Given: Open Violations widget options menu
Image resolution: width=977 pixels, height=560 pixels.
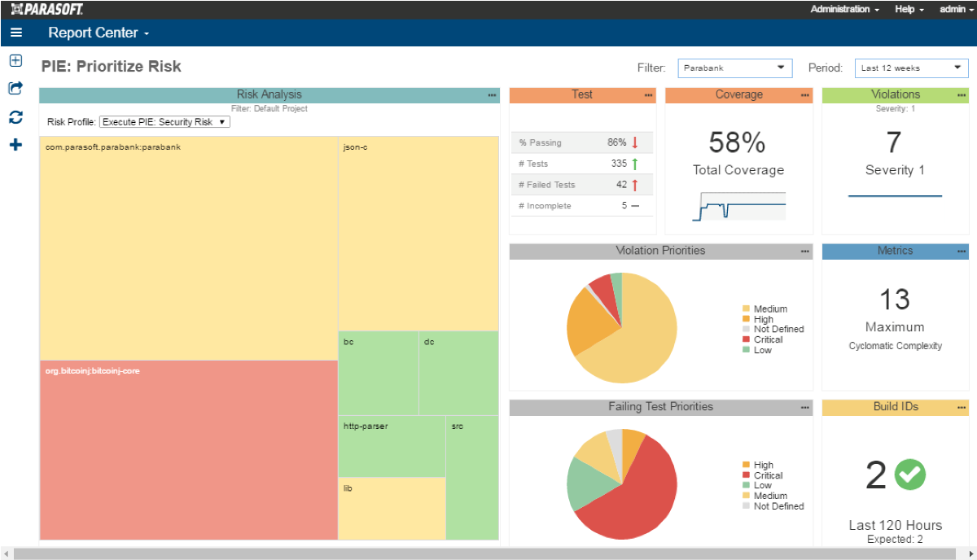Looking at the screenshot, I should tap(961, 95).
